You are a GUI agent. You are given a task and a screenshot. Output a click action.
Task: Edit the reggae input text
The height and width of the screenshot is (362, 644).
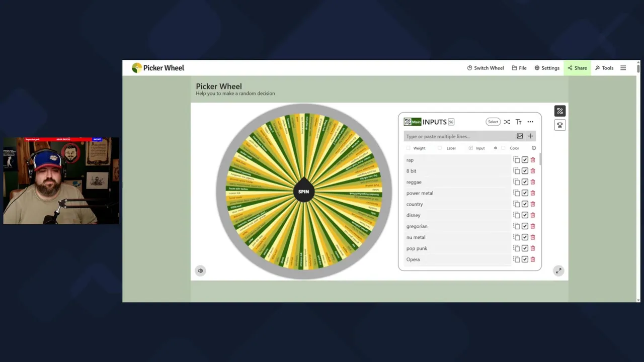click(457, 182)
